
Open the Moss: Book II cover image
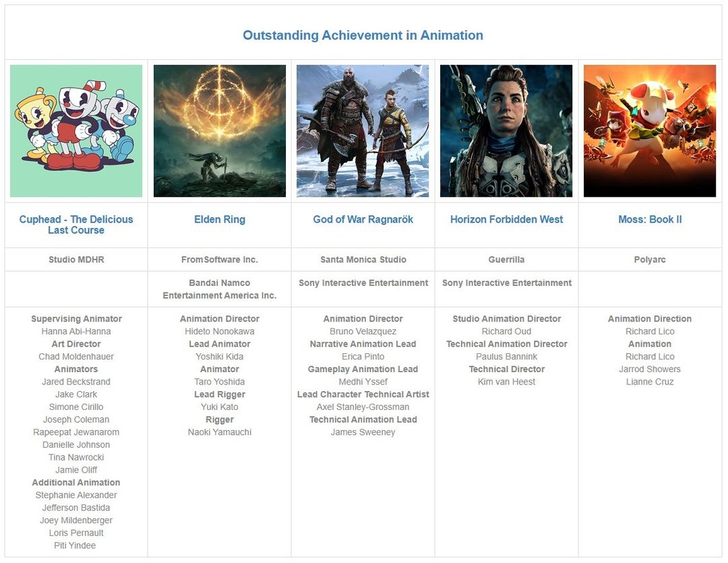[650, 131]
